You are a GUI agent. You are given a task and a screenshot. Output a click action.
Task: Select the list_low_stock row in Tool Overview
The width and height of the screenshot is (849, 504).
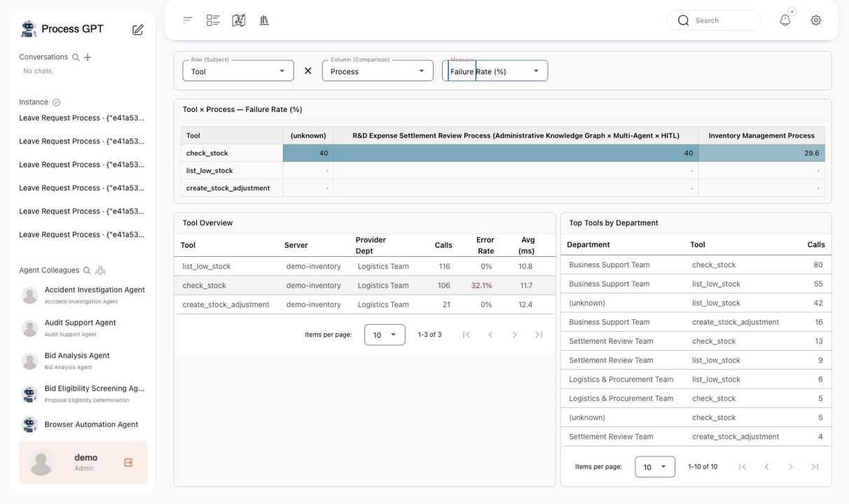364,266
